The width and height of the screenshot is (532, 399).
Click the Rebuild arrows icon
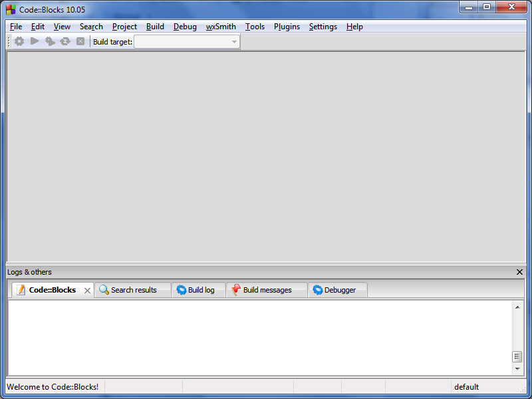pos(65,41)
